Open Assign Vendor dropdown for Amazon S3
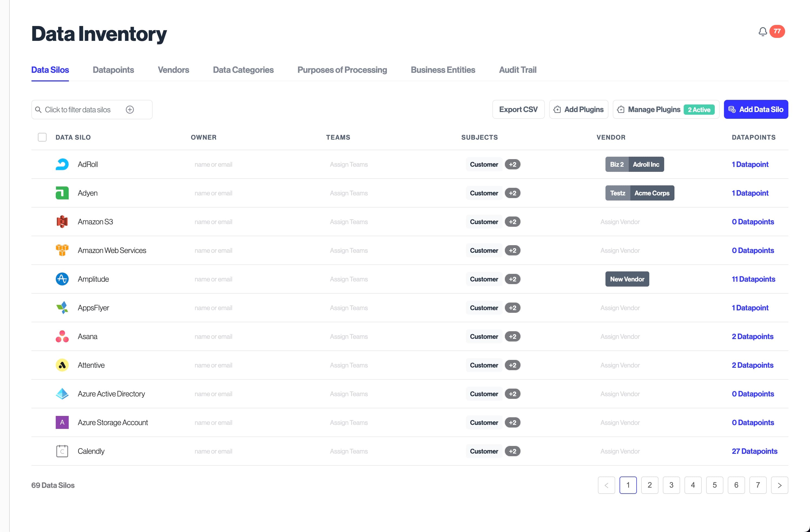This screenshot has height=532, width=810. tap(620, 222)
